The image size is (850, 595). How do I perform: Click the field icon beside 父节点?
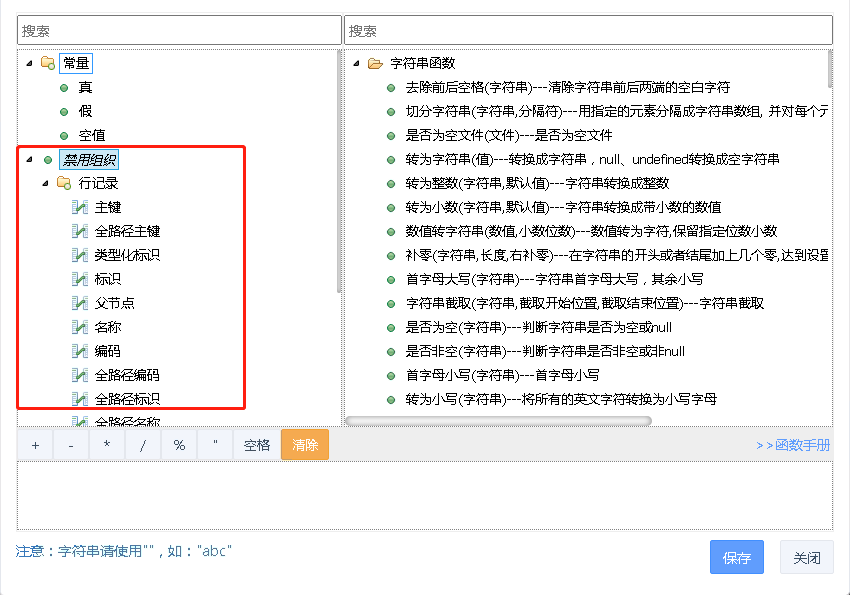click(80, 303)
